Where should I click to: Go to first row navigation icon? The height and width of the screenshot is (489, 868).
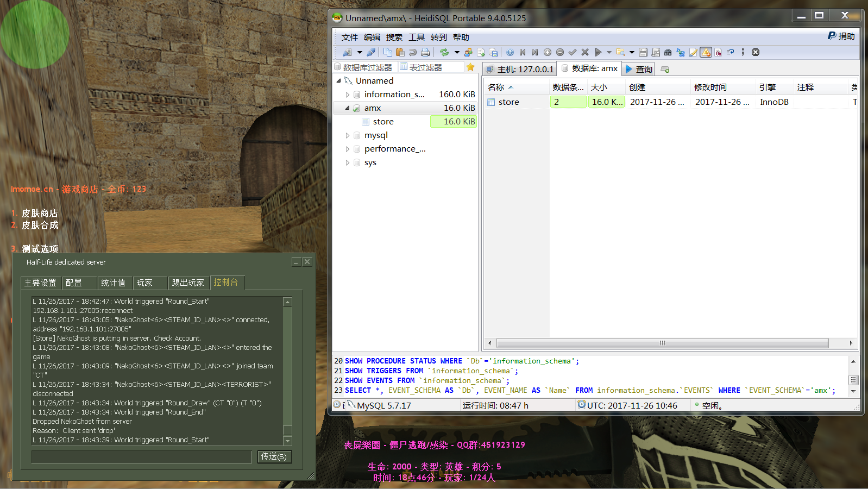523,52
